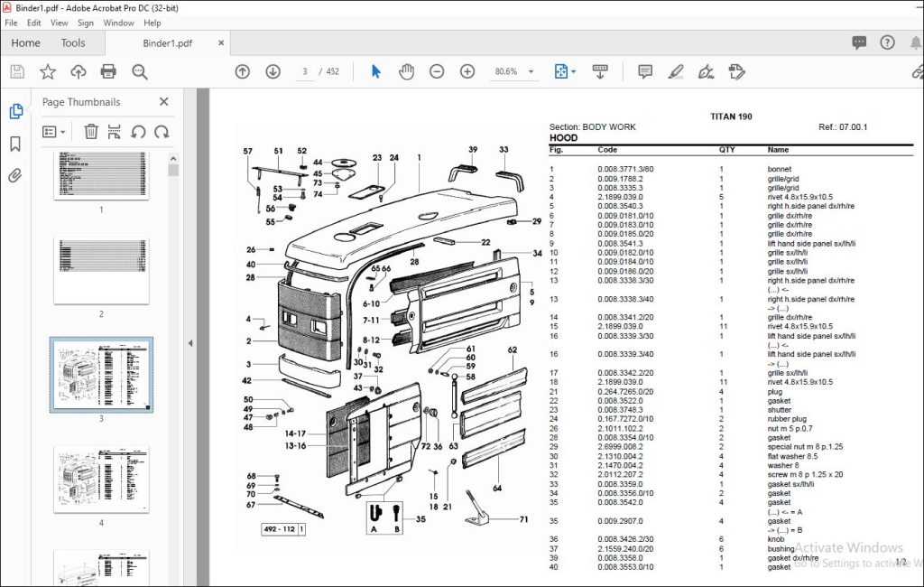The image size is (924, 587).
Task: Select the arrow Selection tool
Action: click(376, 71)
